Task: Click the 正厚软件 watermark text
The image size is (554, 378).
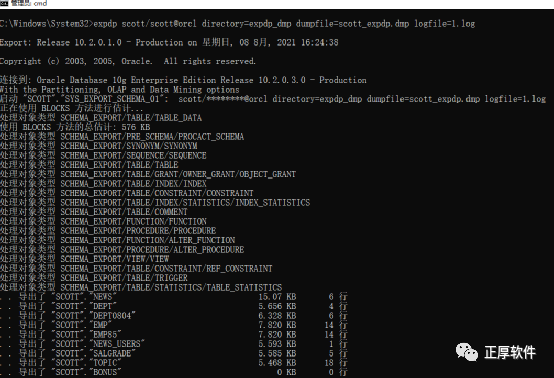Action: click(x=510, y=353)
